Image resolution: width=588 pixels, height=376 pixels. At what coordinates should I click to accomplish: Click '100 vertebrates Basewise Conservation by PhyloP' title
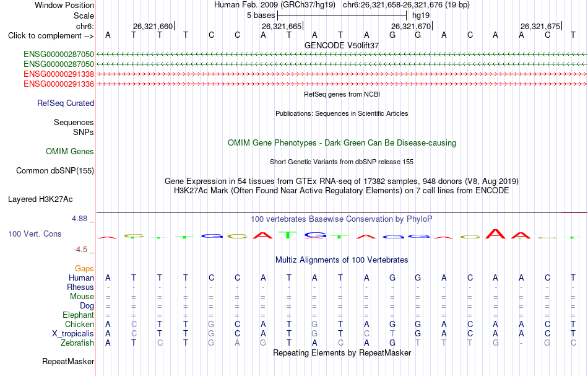342,219
